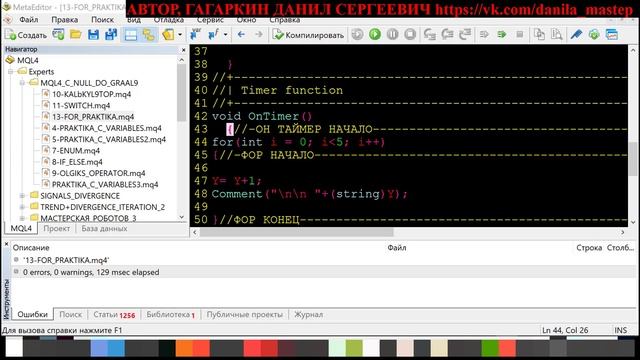Close the Navigator panel with X

183,50
